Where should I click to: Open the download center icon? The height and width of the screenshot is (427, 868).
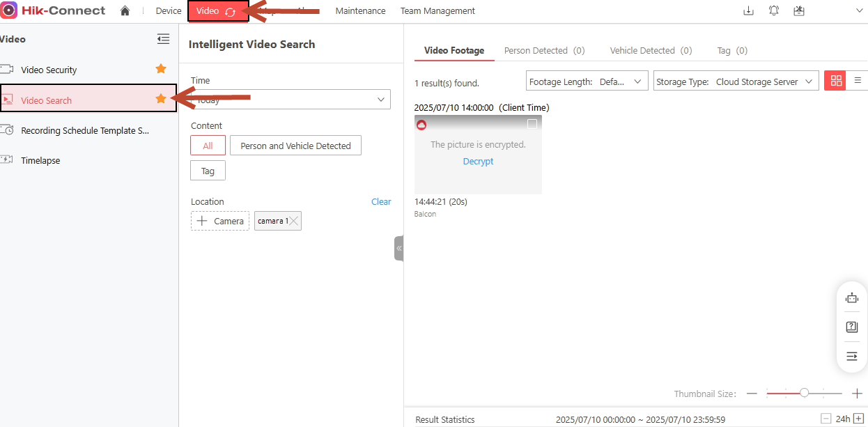[749, 10]
